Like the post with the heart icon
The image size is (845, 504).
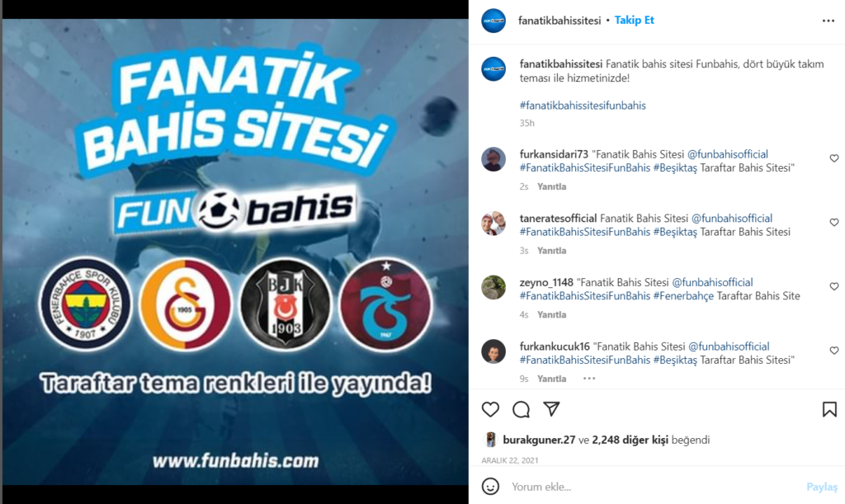490,410
